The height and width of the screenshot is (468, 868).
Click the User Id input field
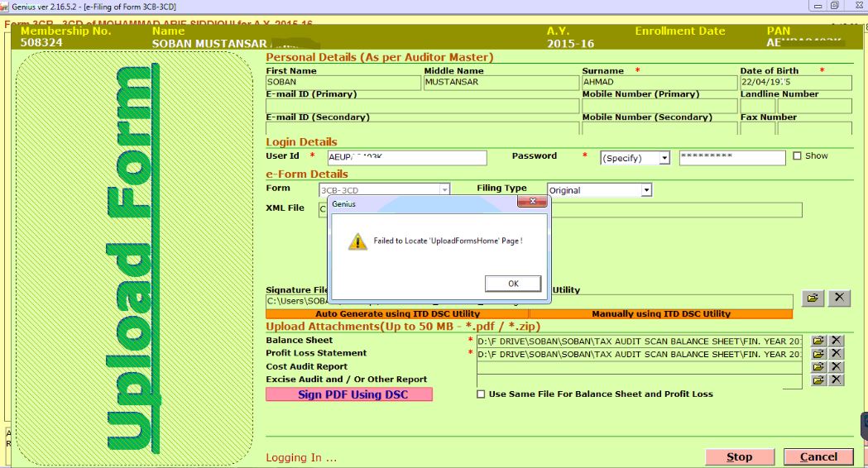(405, 157)
